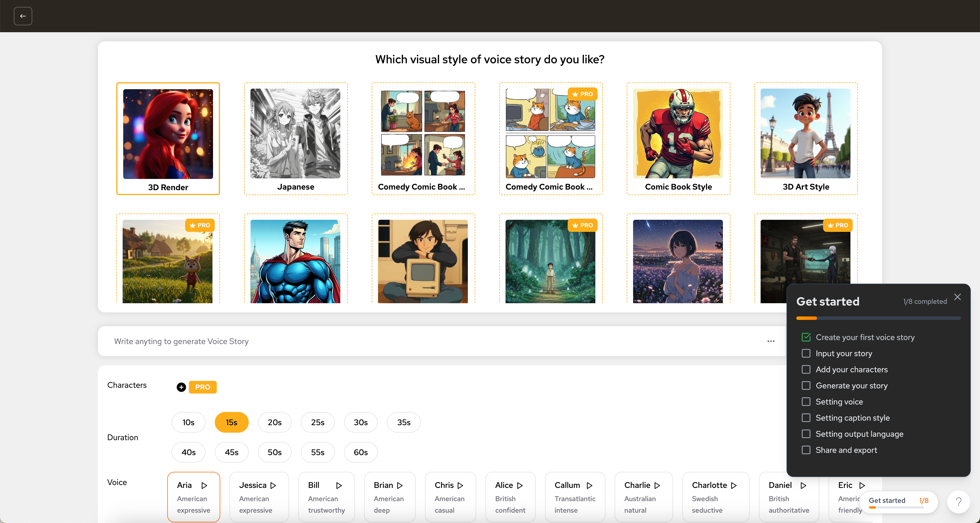Choose 60s duration
Image resolution: width=980 pixels, height=523 pixels.
coord(360,452)
